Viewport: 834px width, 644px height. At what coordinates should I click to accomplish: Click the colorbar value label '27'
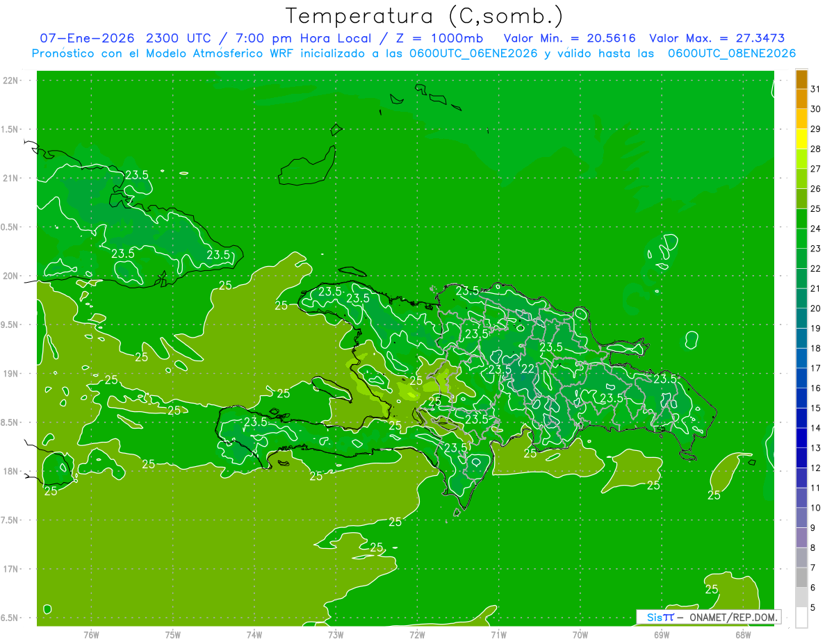click(816, 169)
